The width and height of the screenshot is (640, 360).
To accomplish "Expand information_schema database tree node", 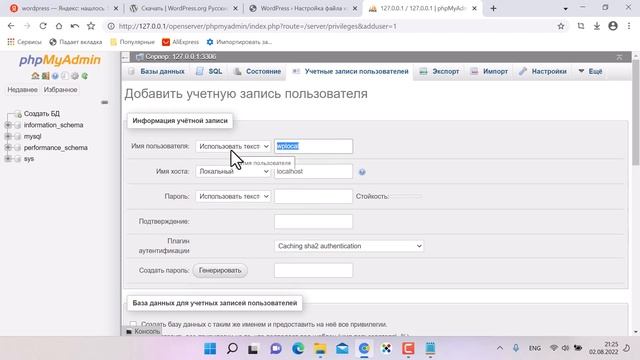I will pyautogui.click(x=8, y=125).
